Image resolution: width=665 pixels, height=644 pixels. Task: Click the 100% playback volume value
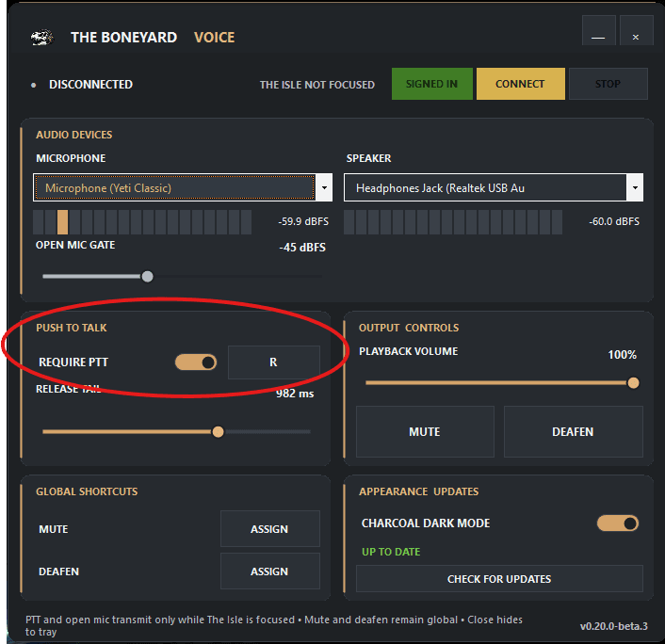[x=623, y=355]
